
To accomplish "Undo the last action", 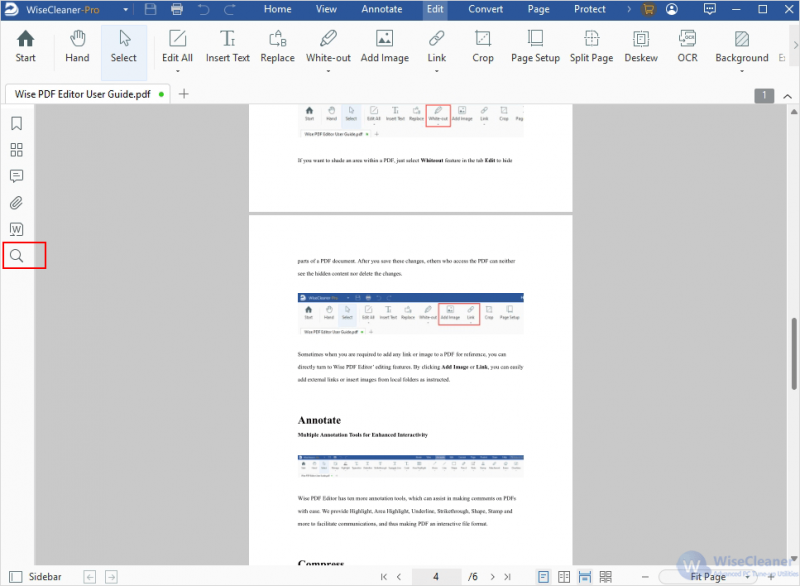I will [x=204, y=9].
